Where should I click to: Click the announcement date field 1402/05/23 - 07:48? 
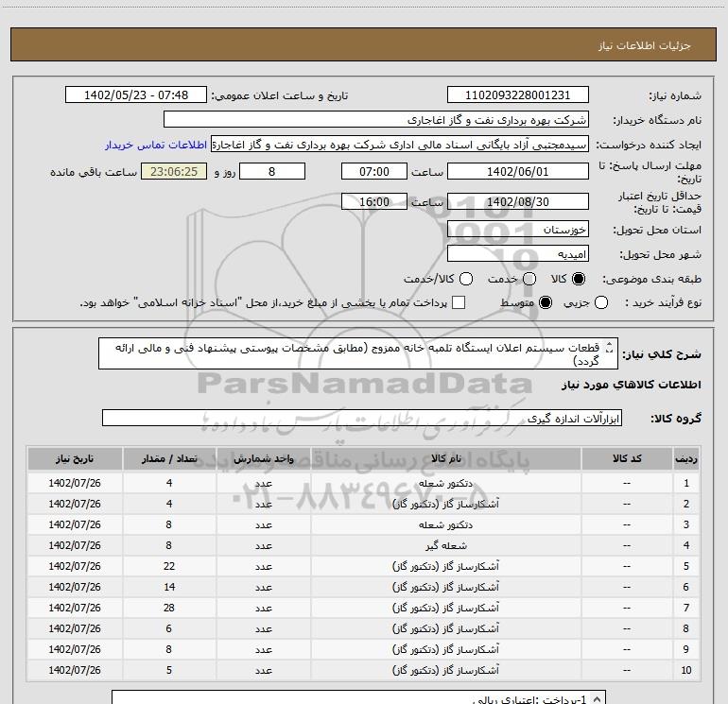[136, 94]
